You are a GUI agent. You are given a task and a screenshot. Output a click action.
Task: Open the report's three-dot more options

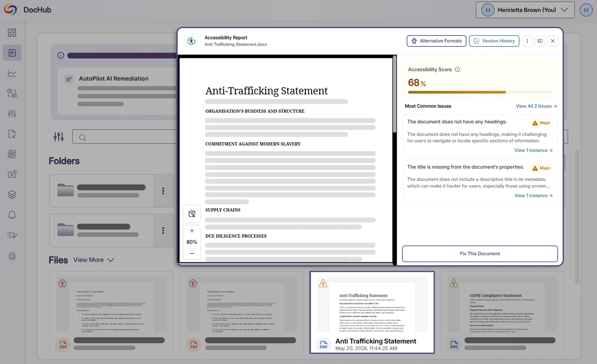[x=527, y=41]
